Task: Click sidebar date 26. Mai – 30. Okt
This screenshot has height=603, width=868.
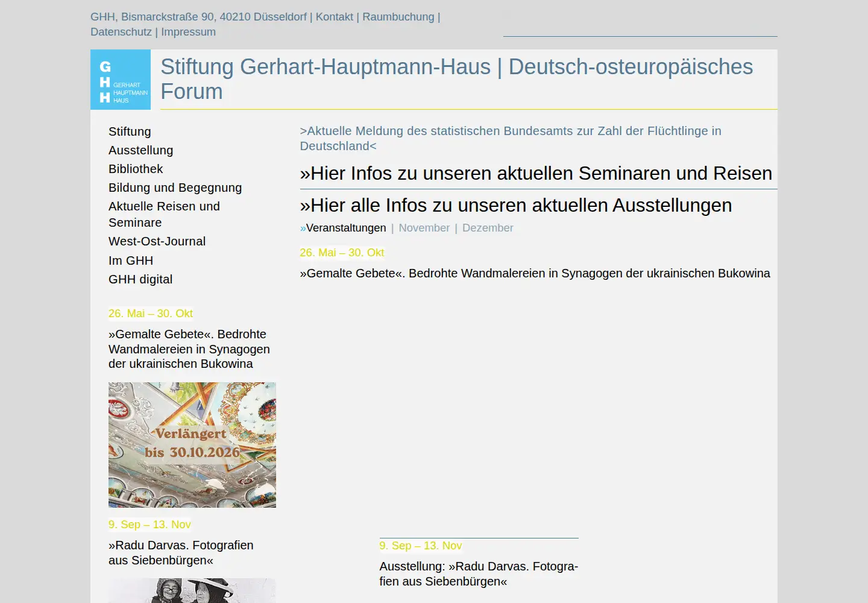Action: click(151, 314)
